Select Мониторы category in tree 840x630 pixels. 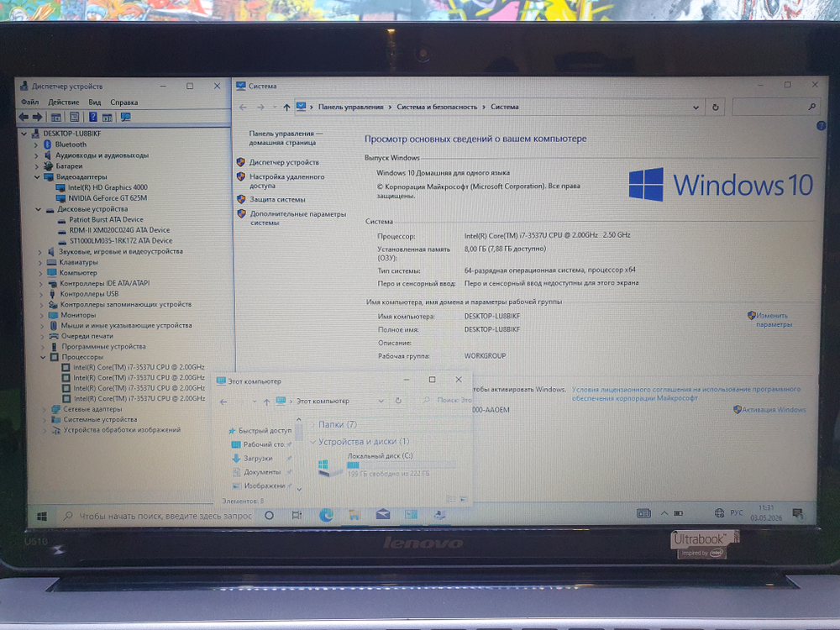tap(78, 315)
